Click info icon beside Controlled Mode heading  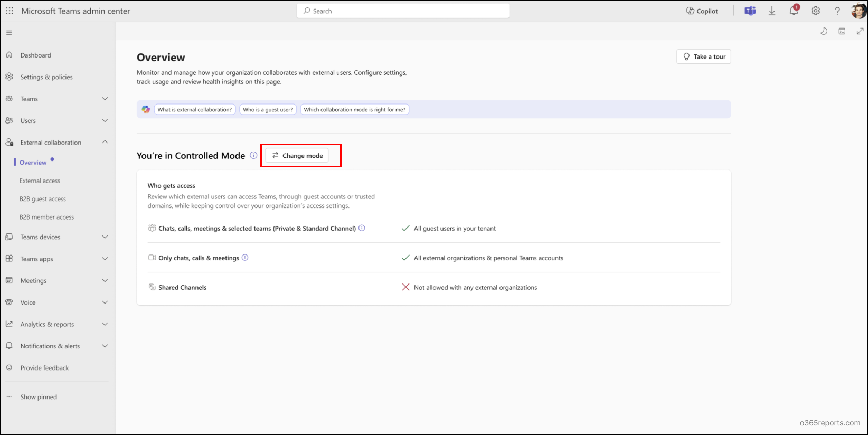pyautogui.click(x=253, y=155)
